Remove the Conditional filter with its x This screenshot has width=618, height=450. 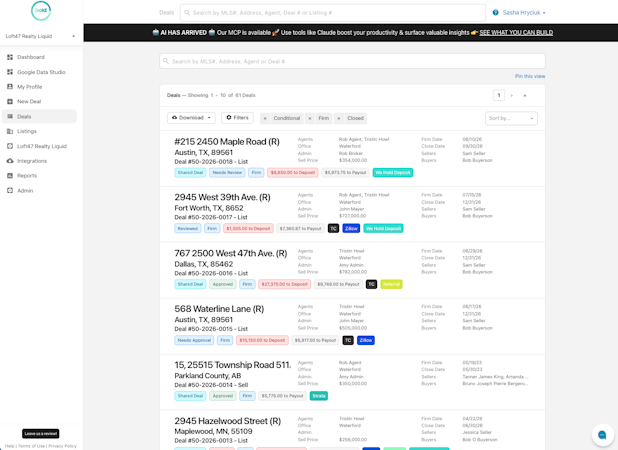pyautogui.click(x=265, y=118)
